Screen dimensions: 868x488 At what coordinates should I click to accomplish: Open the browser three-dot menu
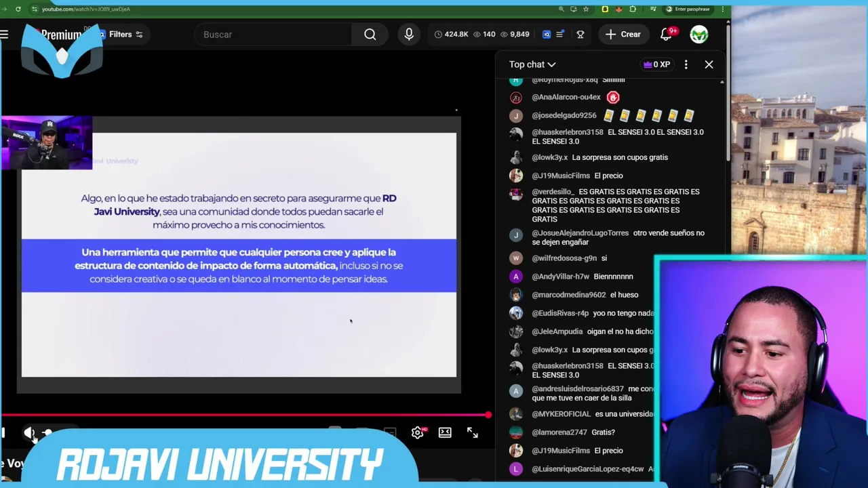[723, 9]
